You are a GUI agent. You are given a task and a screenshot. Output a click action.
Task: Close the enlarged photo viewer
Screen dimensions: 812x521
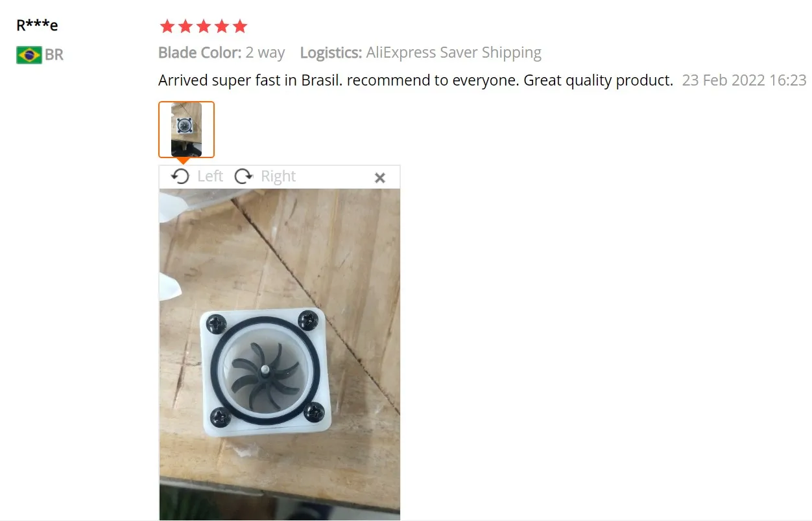click(x=380, y=178)
